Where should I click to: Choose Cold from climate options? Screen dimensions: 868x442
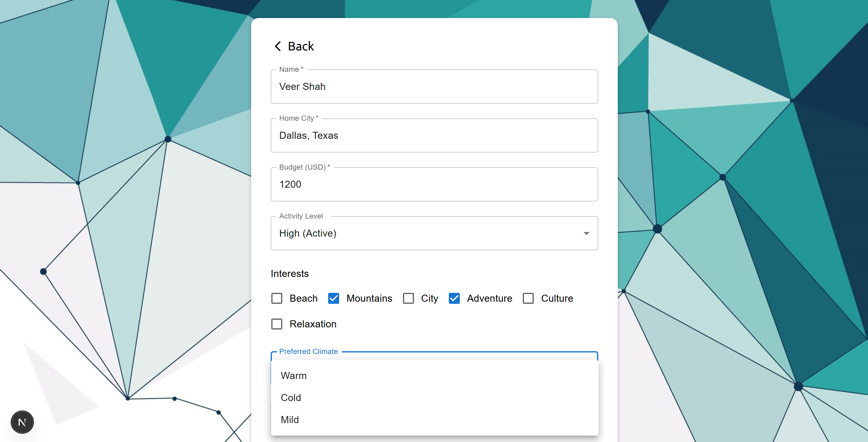point(291,397)
